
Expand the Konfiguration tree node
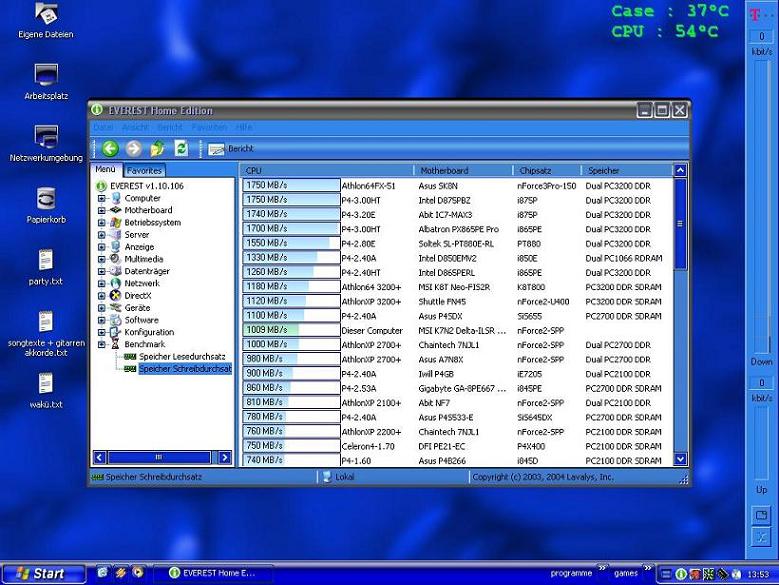click(x=102, y=332)
